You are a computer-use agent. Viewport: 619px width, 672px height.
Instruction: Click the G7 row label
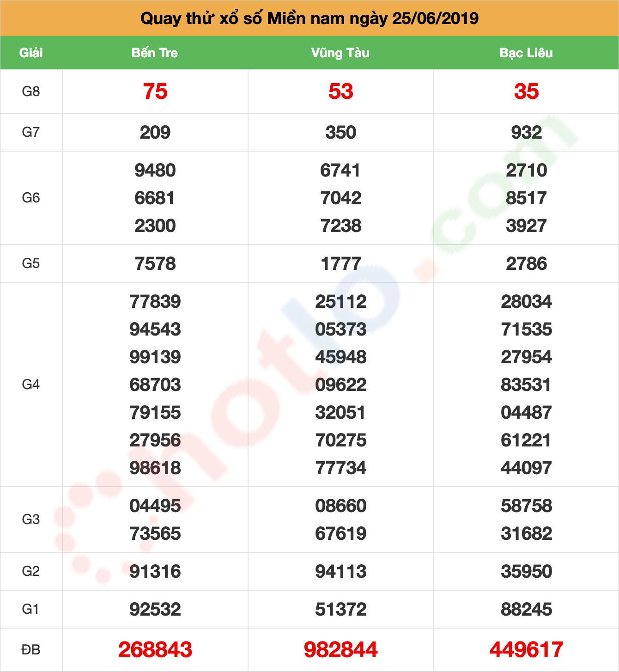tap(31, 132)
